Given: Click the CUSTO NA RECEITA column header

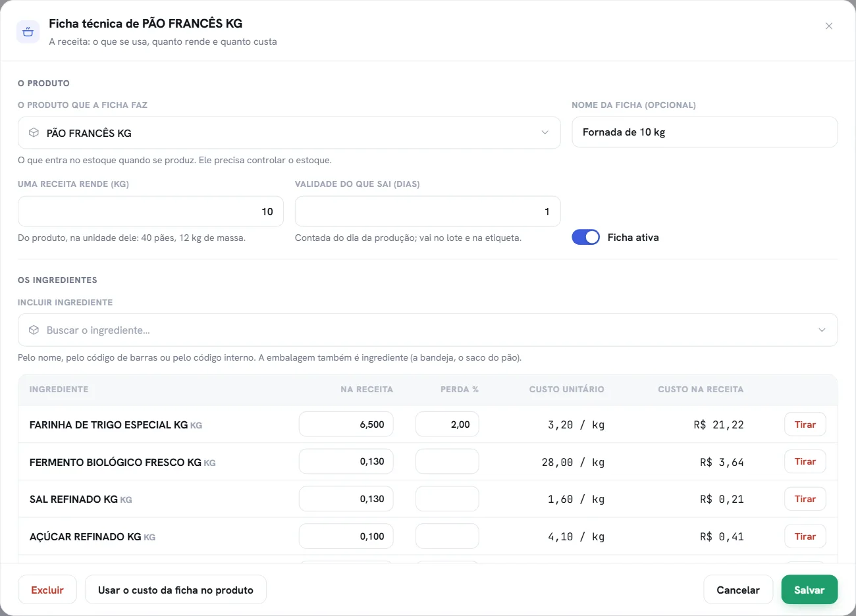Looking at the screenshot, I should (x=701, y=390).
